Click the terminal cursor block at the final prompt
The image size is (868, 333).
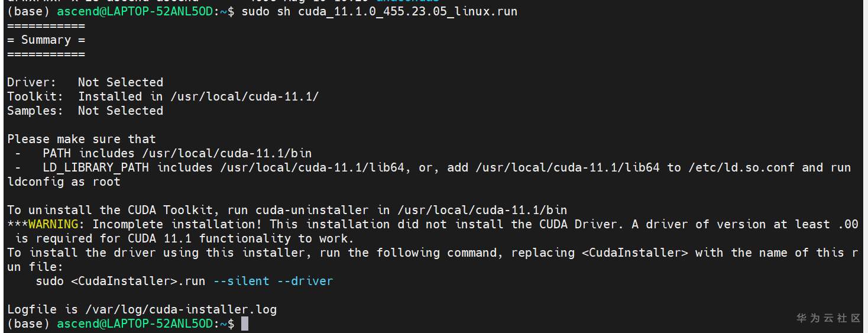[245, 324]
